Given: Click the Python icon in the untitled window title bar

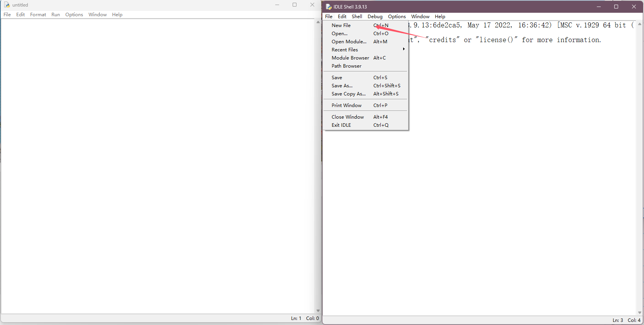Looking at the screenshot, I should 7,5.
